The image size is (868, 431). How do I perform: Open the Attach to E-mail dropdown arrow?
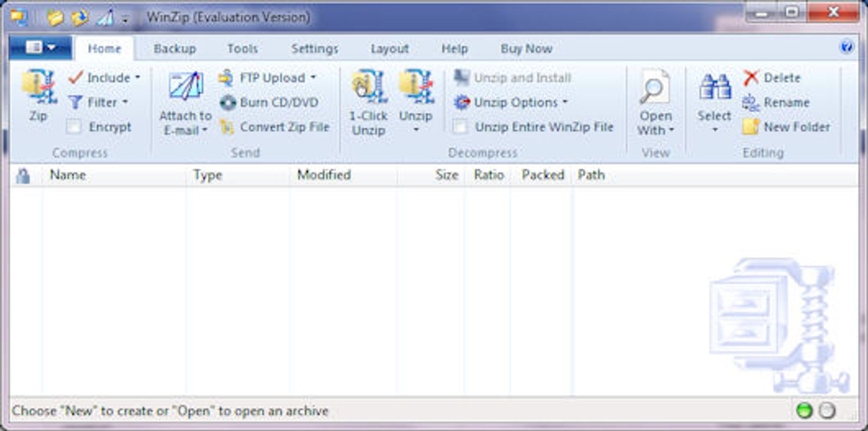[205, 130]
